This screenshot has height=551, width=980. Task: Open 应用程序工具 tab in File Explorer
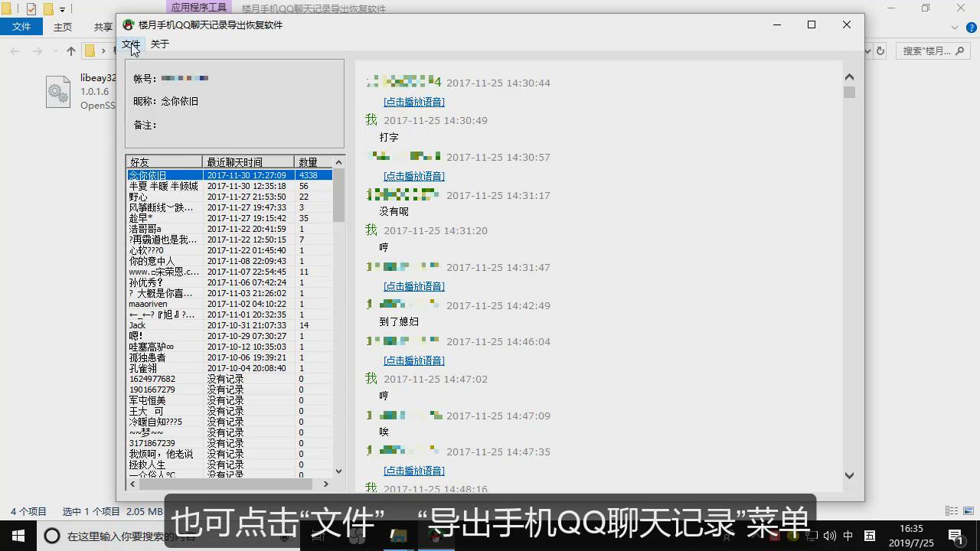198,8
